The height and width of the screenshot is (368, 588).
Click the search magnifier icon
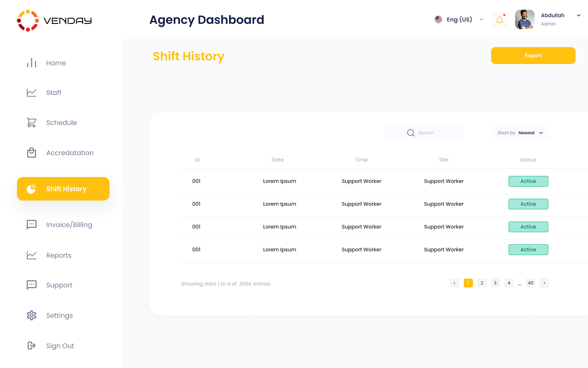coord(410,133)
